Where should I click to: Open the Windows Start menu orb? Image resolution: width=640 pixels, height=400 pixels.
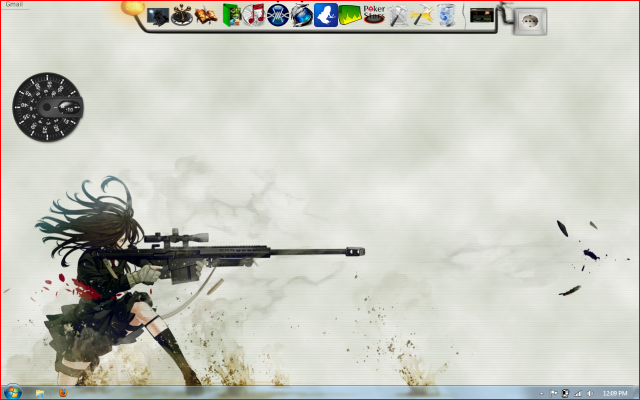pos(12,392)
